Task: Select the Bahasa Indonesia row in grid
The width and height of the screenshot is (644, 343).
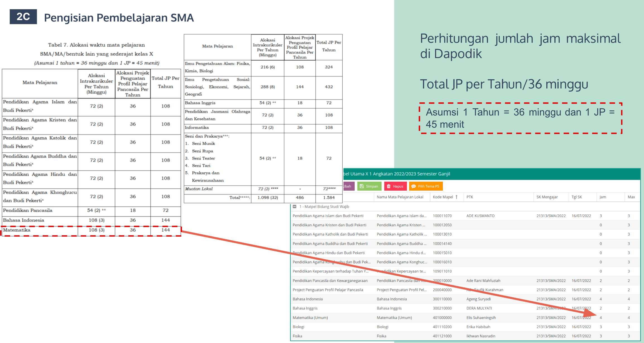Action: tap(307, 299)
